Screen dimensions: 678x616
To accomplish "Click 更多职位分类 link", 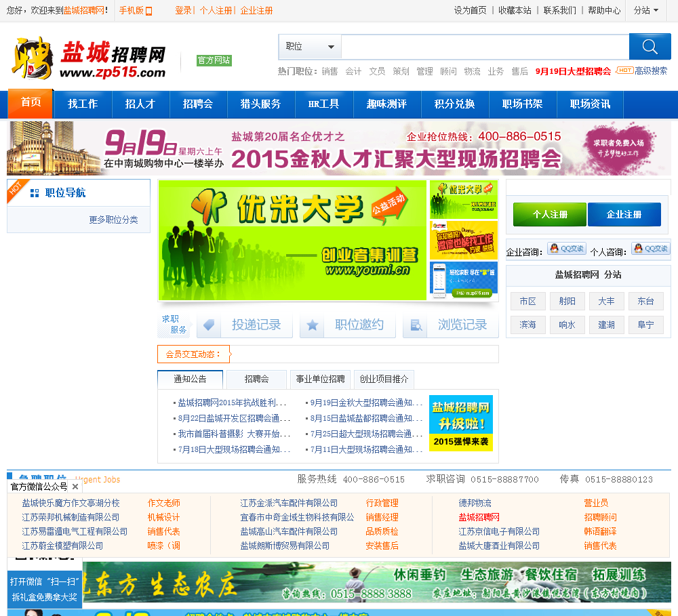I will (113, 220).
